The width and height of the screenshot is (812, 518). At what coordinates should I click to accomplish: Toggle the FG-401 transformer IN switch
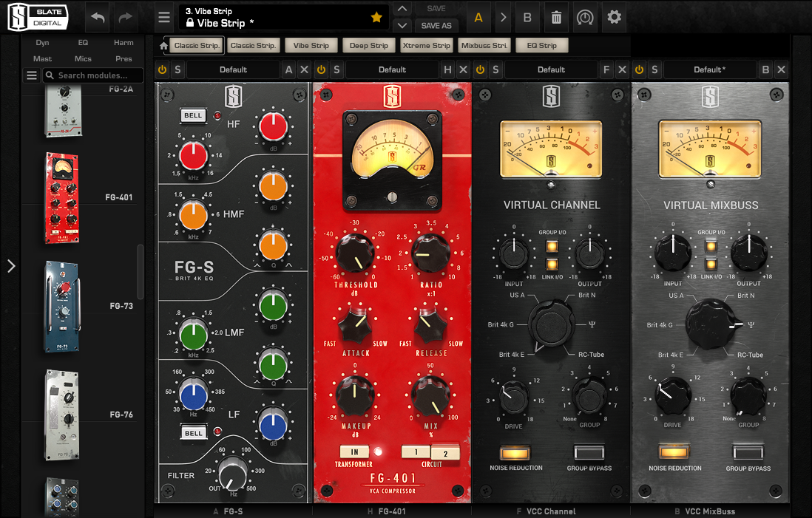pyautogui.click(x=354, y=451)
